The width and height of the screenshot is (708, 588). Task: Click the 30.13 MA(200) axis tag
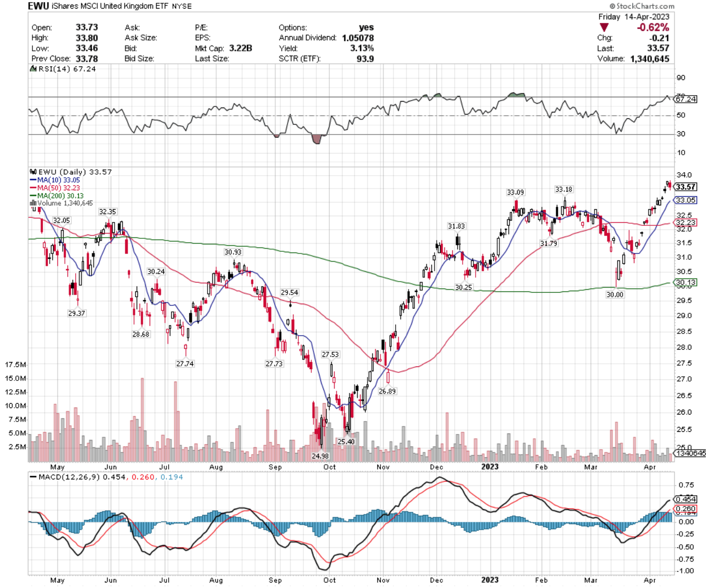pyautogui.click(x=685, y=282)
